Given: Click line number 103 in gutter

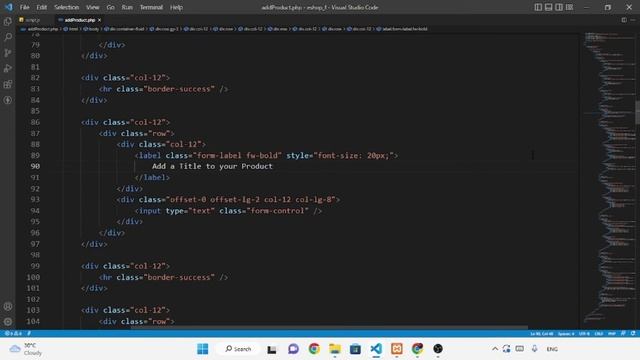Looking at the screenshot, I should [33, 310].
